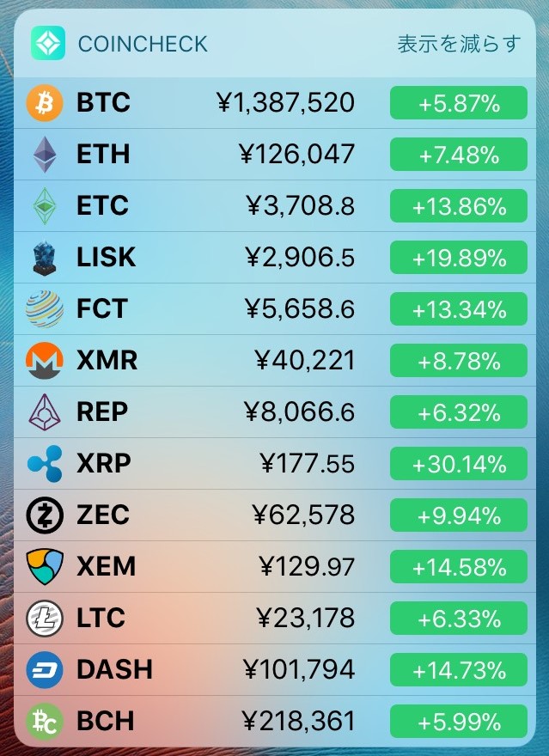
Task: Tap the green Ethereum Classic ETC icon
Action: pyautogui.click(x=45, y=206)
